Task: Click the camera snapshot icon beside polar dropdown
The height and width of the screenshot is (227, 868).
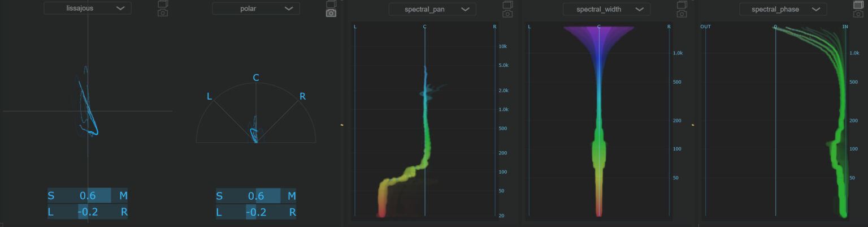Action: pyautogui.click(x=331, y=12)
